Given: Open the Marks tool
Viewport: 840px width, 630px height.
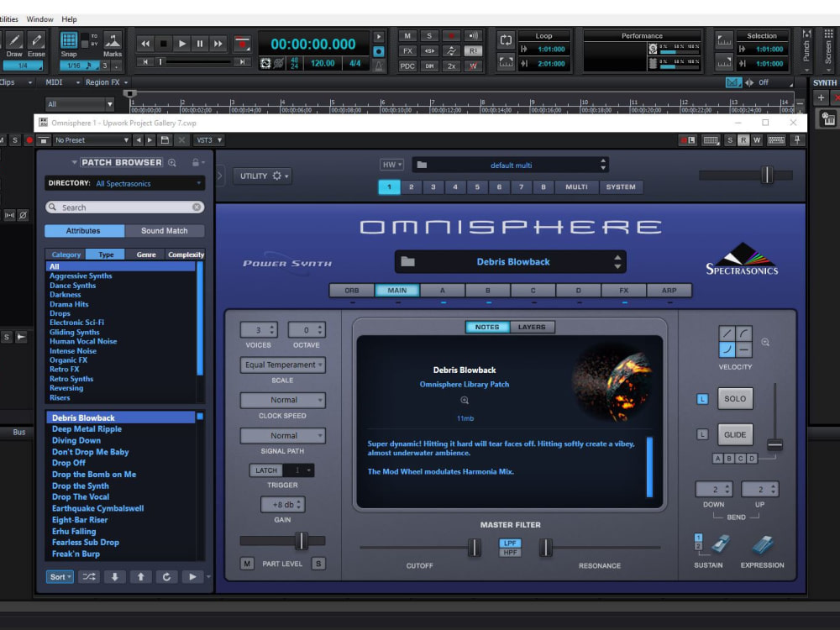Looking at the screenshot, I should point(113,40).
